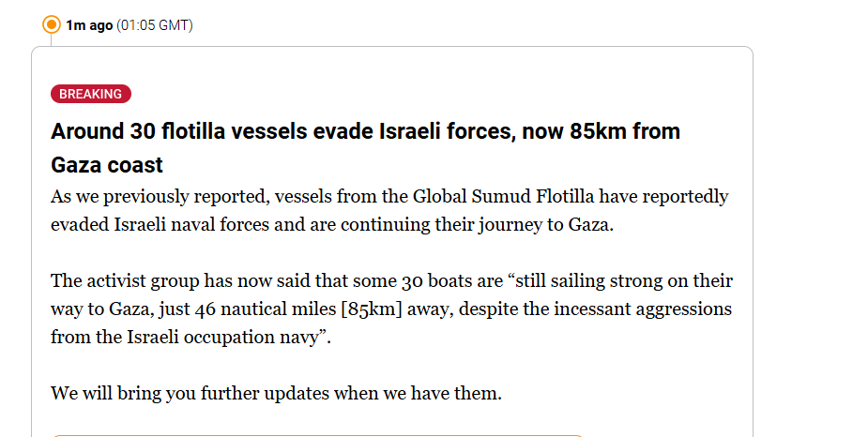Image resolution: width=868 pixels, height=437 pixels.
Task: Click the "(01:05 GMT)" time label
Action: tap(155, 25)
